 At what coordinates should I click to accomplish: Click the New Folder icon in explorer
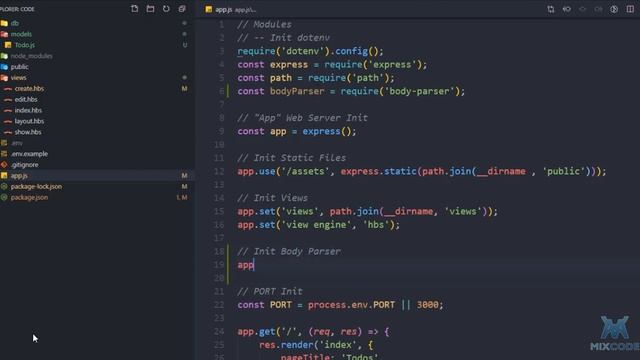click(150, 9)
